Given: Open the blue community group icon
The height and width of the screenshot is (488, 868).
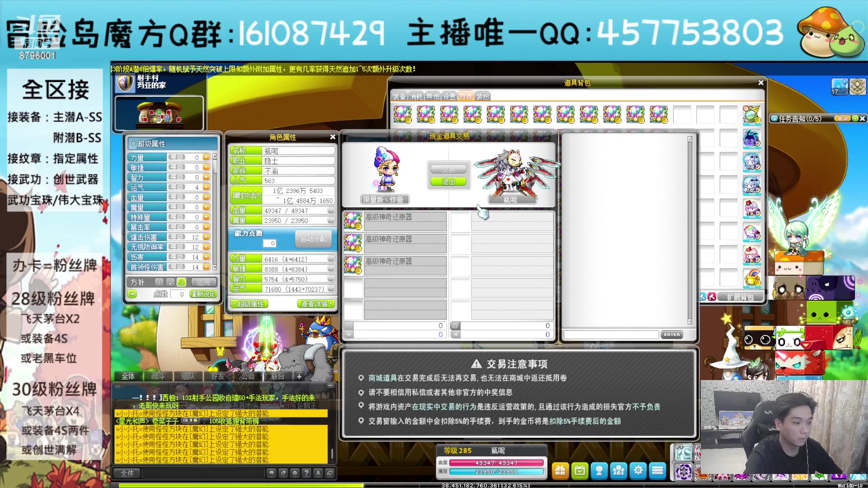Looking at the screenshot, I should (x=618, y=471).
